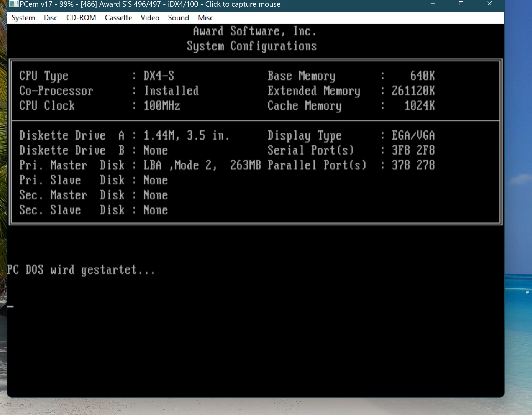Click the 'Base Memory' label
The height and width of the screenshot is (415, 532).
302,76
